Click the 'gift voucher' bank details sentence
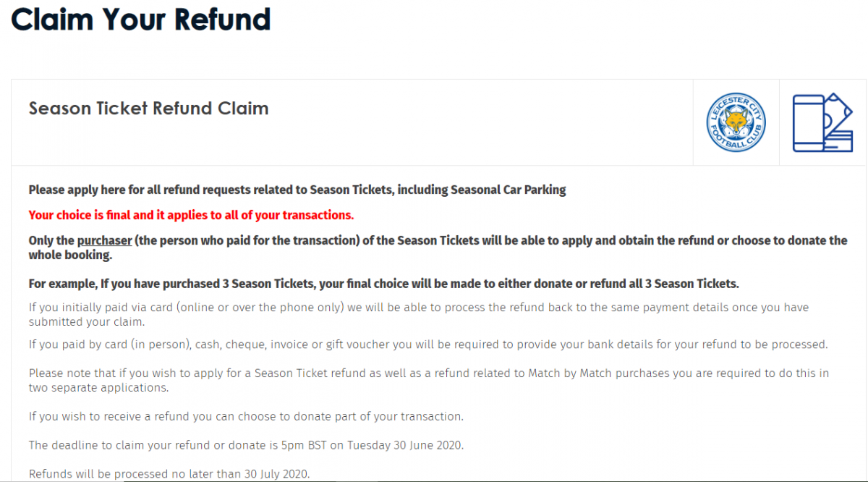 (x=428, y=344)
